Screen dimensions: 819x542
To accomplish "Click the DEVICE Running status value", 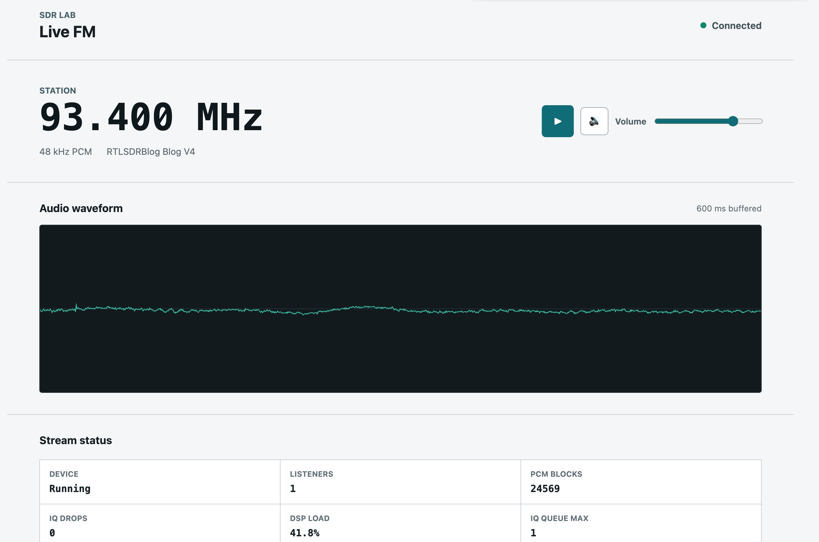I will pos(70,489).
